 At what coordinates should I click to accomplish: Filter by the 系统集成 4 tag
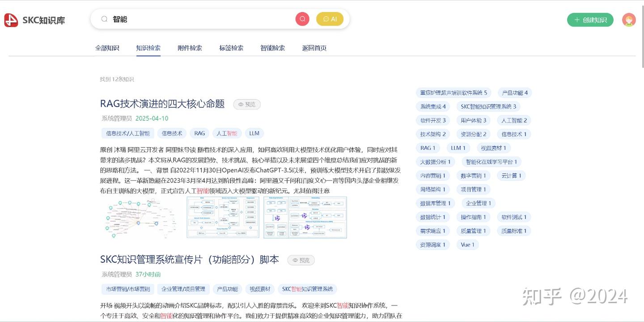[433, 106]
